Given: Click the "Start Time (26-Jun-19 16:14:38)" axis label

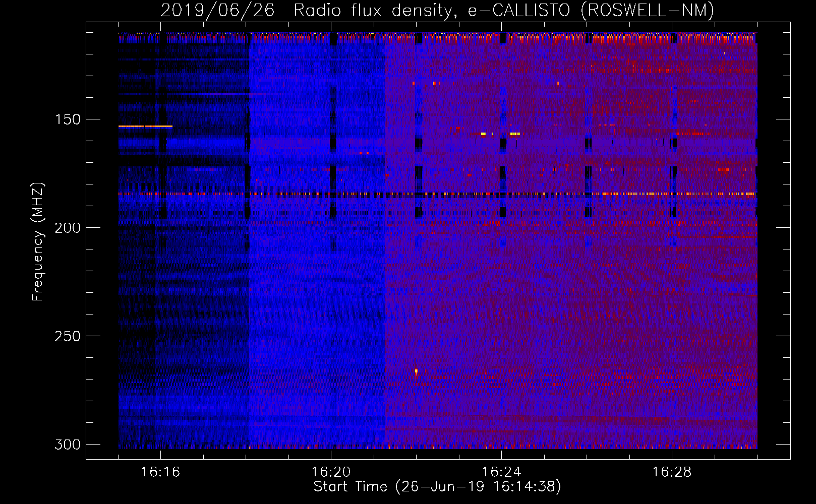Looking at the screenshot, I should click(x=437, y=487).
